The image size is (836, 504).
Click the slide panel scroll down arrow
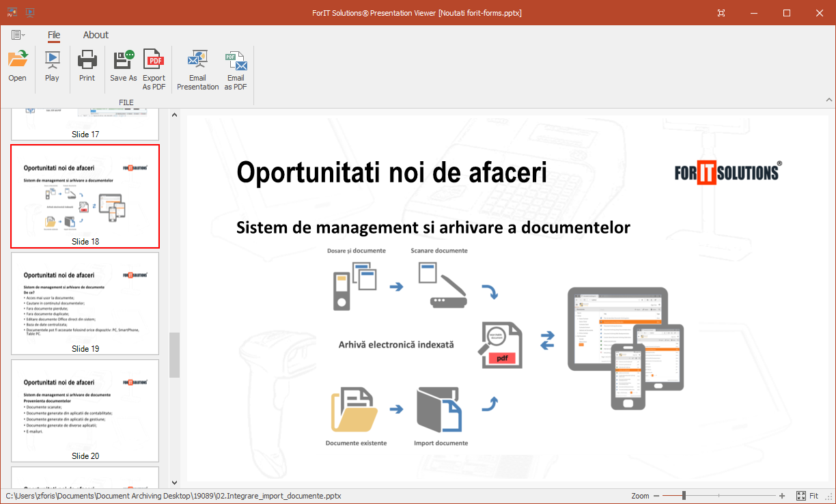click(x=174, y=482)
